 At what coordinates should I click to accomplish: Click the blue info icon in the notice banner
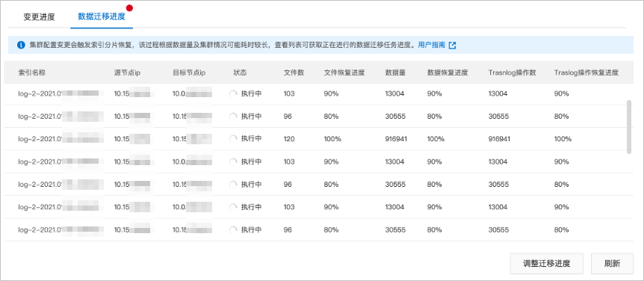click(21, 45)
